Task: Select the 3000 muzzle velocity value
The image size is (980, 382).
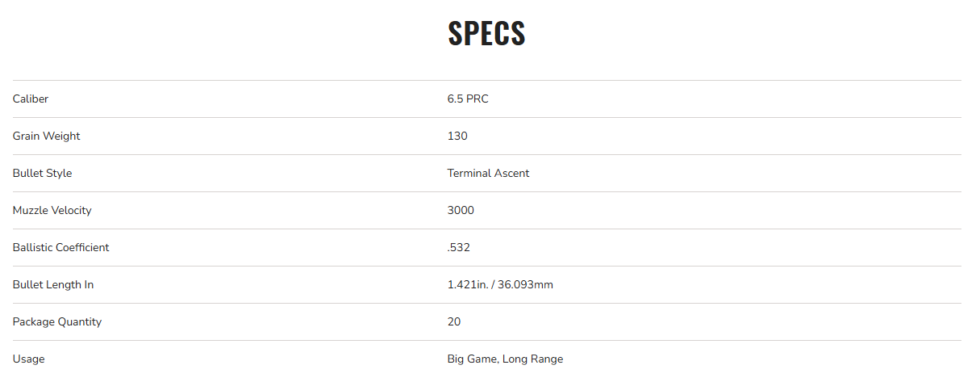Action: pyautogui.click(x=461, y=211)
